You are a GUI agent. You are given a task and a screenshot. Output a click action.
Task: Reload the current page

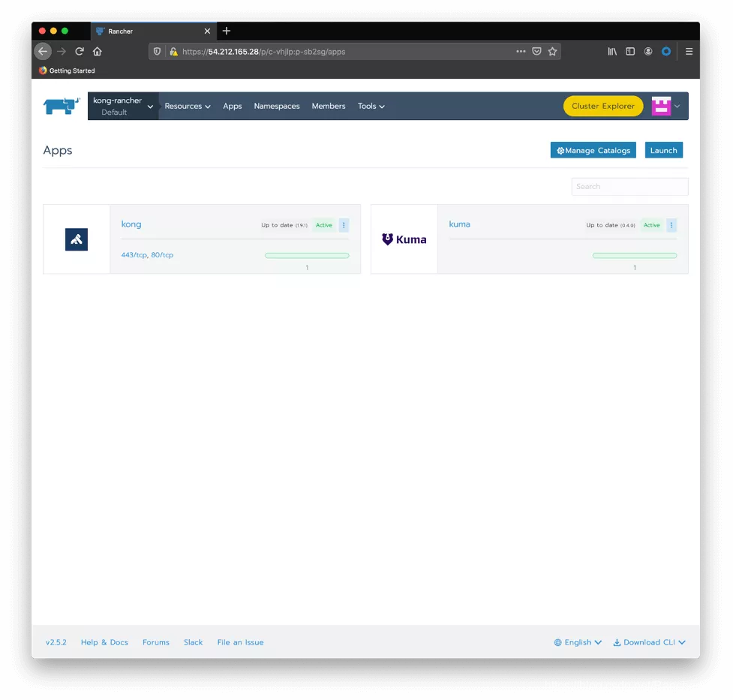pyautogui.click(x=80, y=52)
